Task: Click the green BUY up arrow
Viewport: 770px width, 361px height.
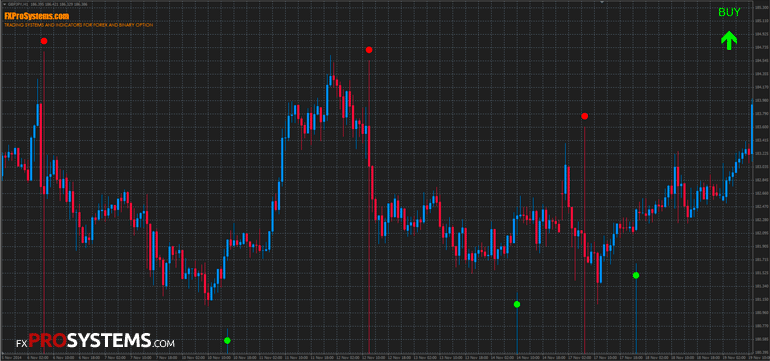Action: click(x=729, y=41)
